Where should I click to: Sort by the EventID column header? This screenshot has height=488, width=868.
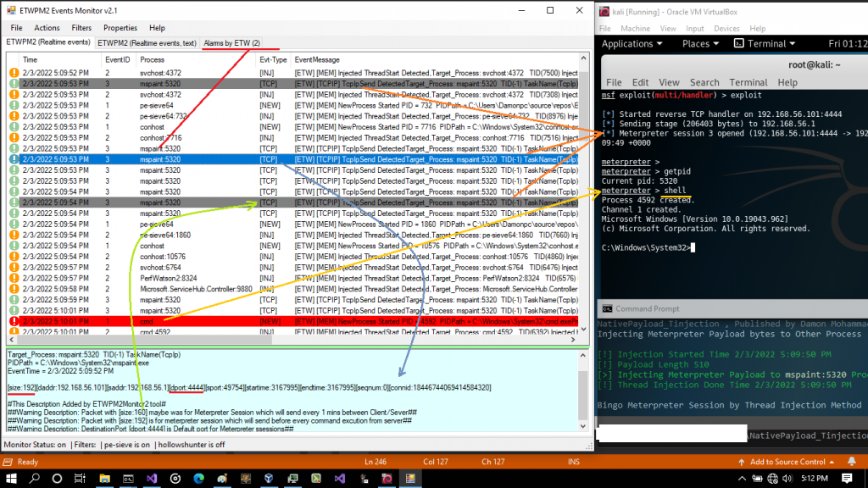coord(117,60)
